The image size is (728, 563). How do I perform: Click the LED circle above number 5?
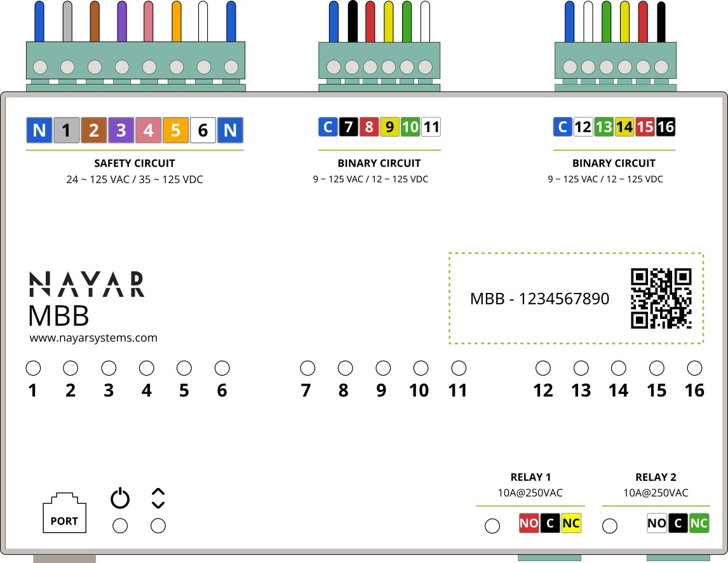point(184,368)
